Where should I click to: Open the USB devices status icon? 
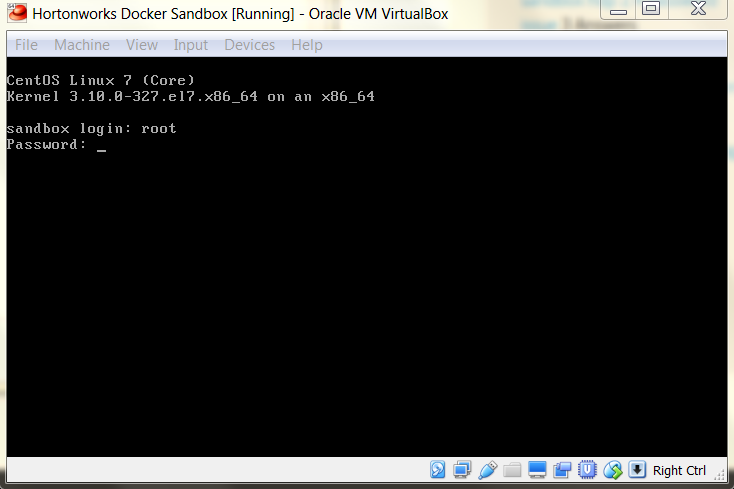tap(487, 470)
